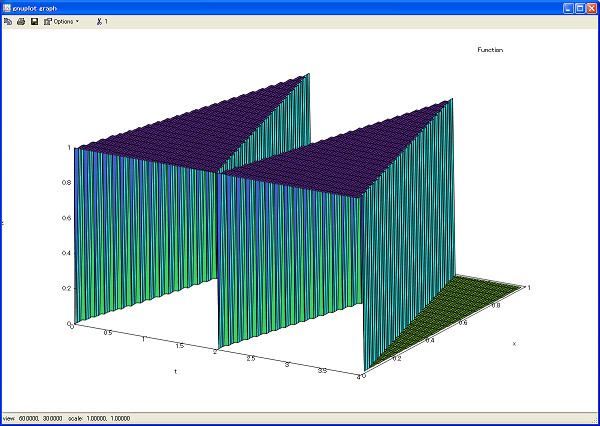Open the gnuplot window system menu icon

(x=7, y=8)
